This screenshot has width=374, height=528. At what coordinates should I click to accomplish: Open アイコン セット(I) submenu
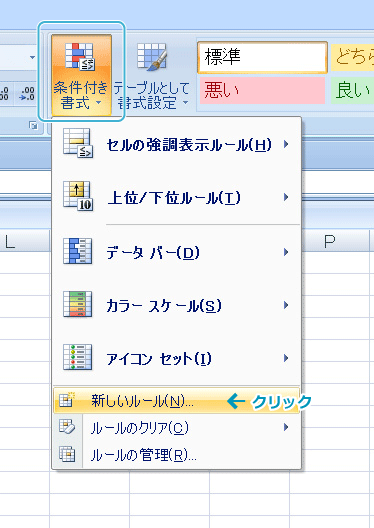[x=177, y=358]
